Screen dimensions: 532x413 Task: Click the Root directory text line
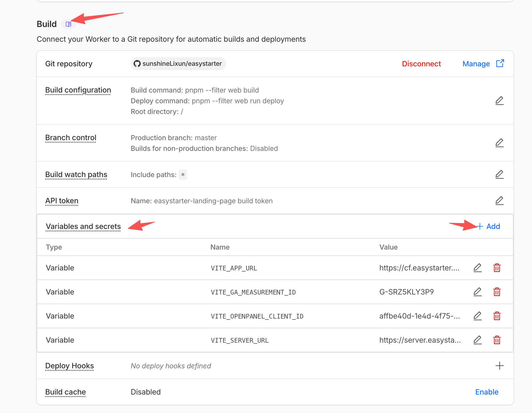(x=157, y=112)
